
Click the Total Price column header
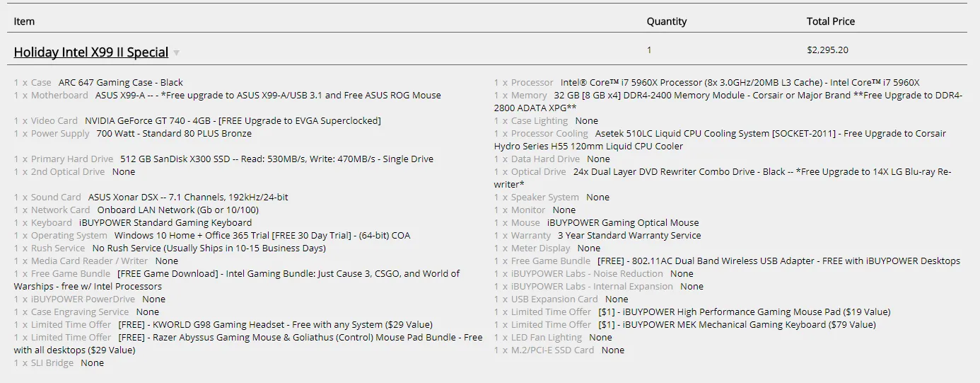[x=830, y=21]
